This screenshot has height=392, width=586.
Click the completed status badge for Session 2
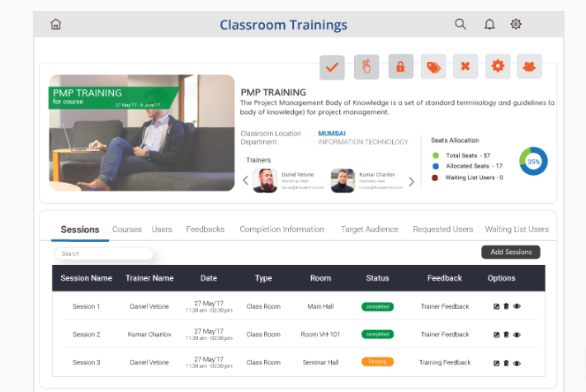click(x=377, y=334)
